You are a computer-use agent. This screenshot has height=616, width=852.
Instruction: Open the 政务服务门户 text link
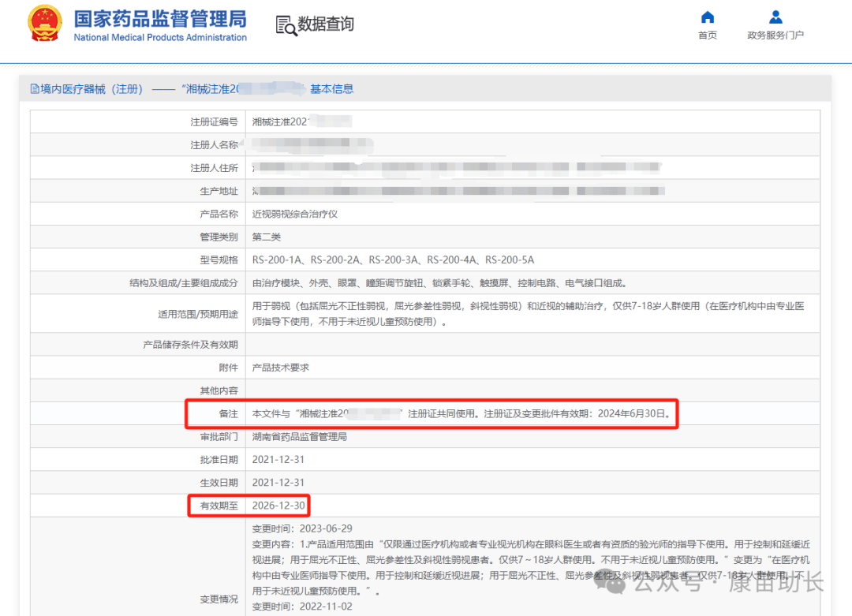(x=775, y=35)
